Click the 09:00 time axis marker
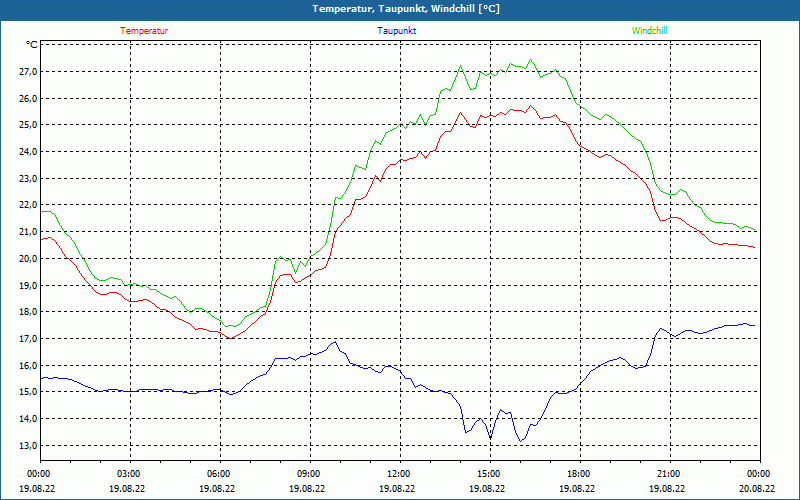The image size is (800, 500). click(309, 474)
